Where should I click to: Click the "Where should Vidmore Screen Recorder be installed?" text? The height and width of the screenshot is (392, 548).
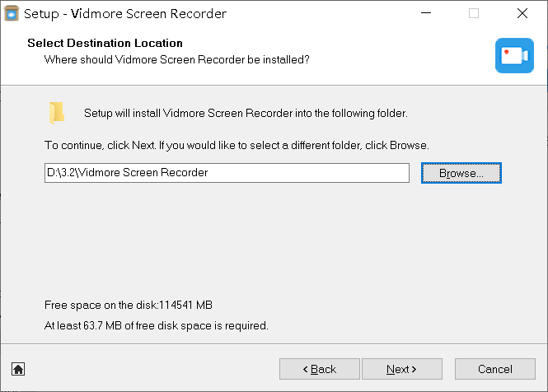click(176, 59)
